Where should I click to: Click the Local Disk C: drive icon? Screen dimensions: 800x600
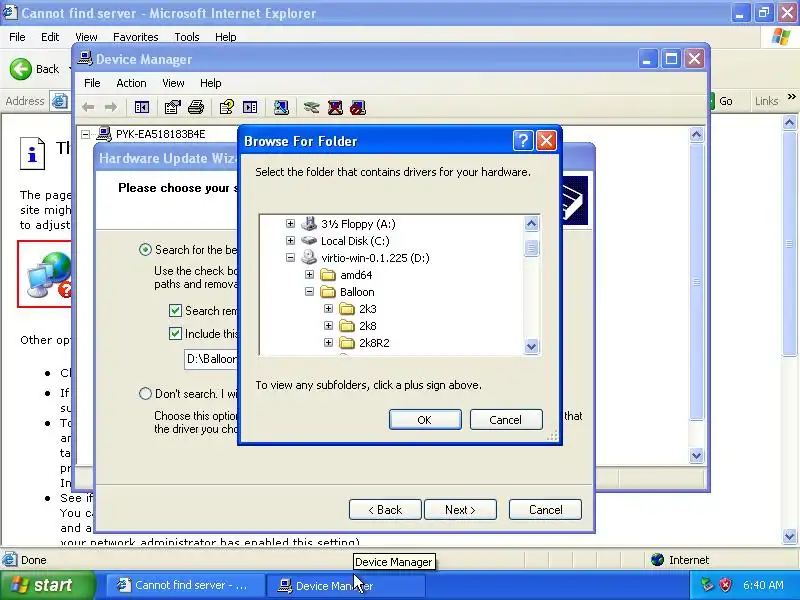coord(309,240)
